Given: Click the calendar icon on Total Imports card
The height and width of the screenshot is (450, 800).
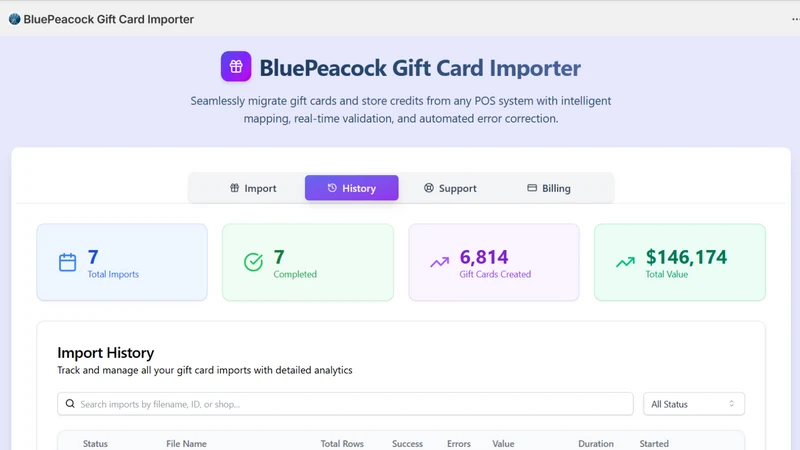Looking at the screenshot, I should tap(67, 262).
